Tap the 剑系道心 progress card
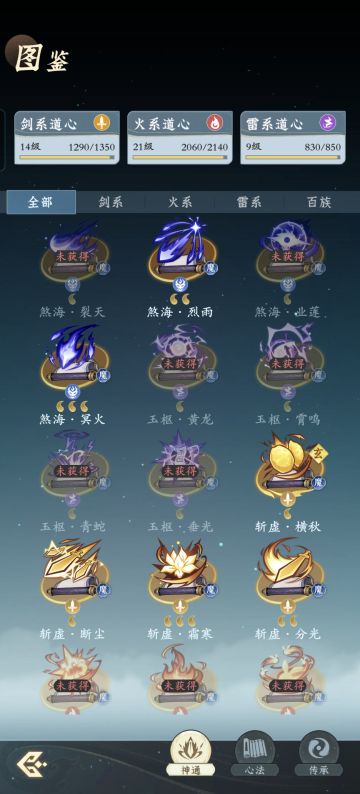Screen dimensions: 360x794 [x=67, y=138]
